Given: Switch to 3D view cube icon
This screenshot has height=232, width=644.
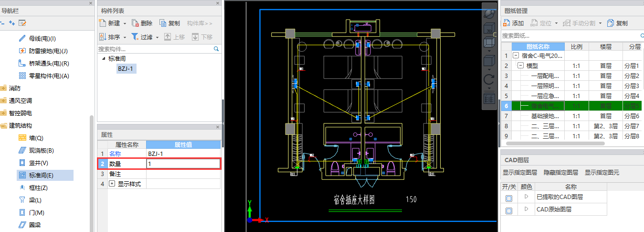Looking at the screenshot, I should click(489, 29).
